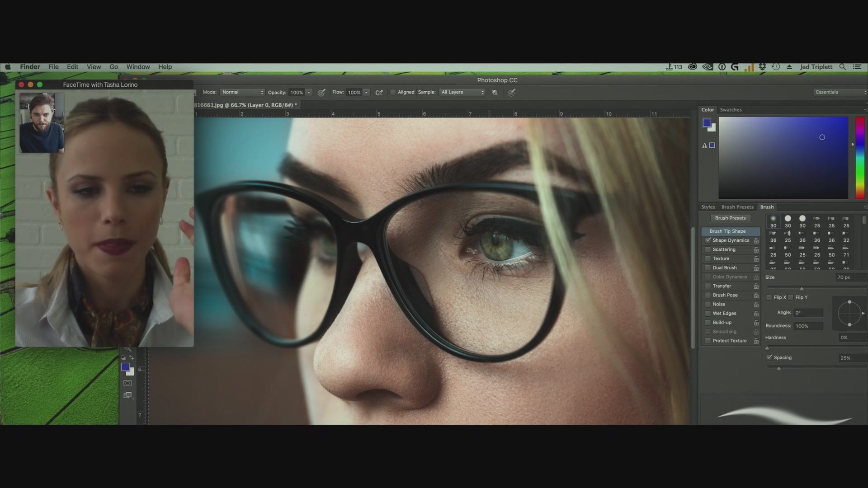Click the Shape Dynamics lock icon
This screenshot has width=868, height=488.
click(x=756, y=240)
